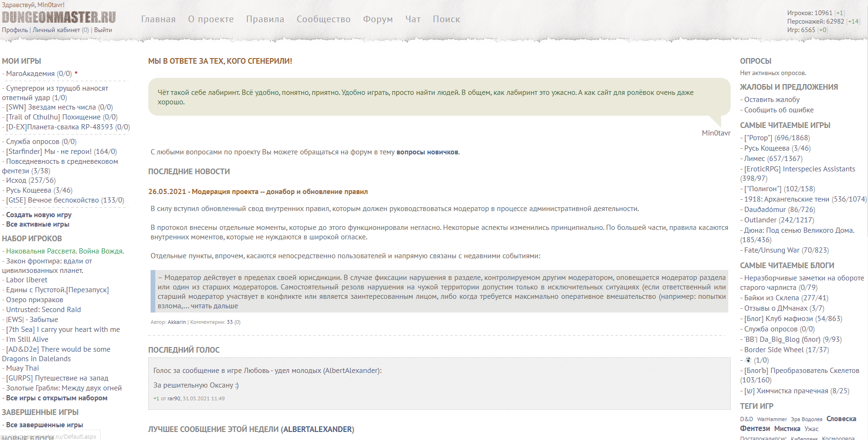
Task: Open blog Байки из Склепа
Action: click(786, 298)
